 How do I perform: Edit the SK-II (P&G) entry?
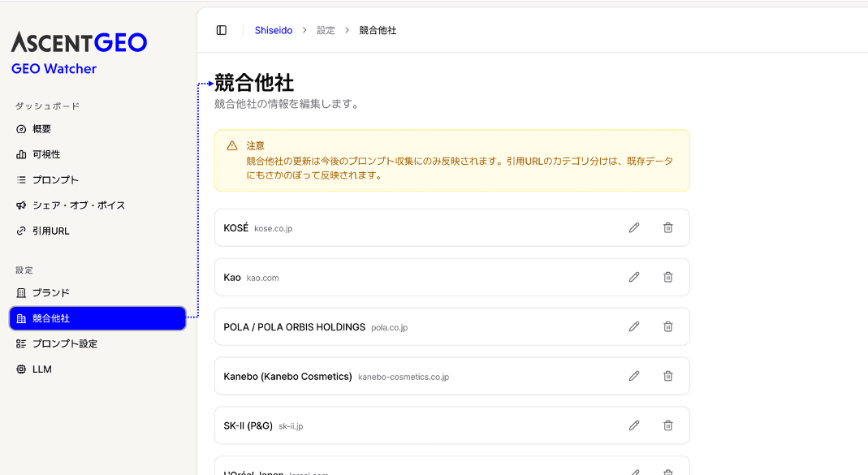point(634,425)
